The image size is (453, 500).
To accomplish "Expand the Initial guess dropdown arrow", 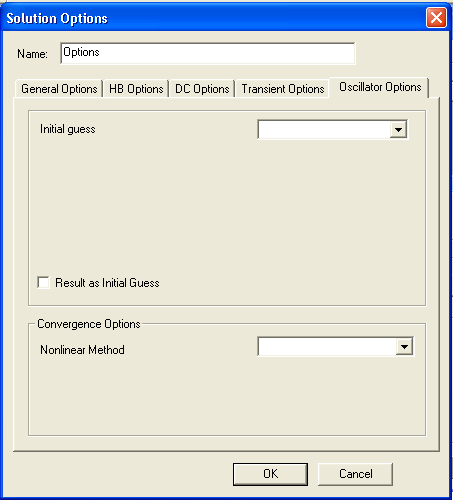I will tap(398, 130).
